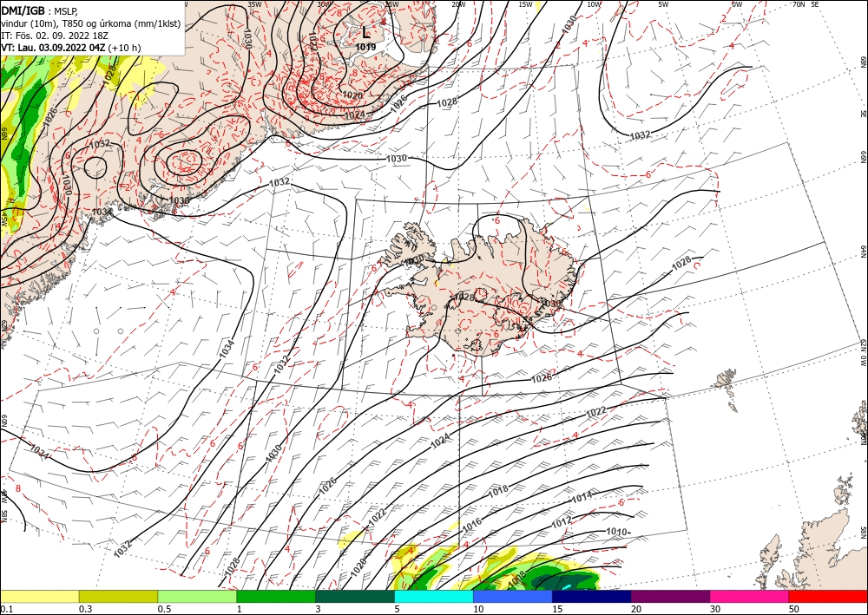Click the '5W' longitude label
The width and height of the screenshot is (868, 615).
point(663,4)
